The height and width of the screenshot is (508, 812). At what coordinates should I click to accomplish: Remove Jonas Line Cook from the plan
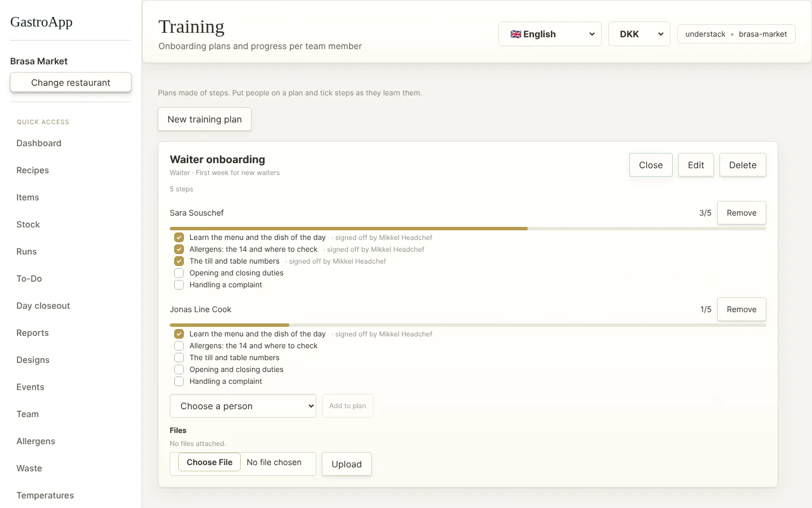click(x=742, y=309)
